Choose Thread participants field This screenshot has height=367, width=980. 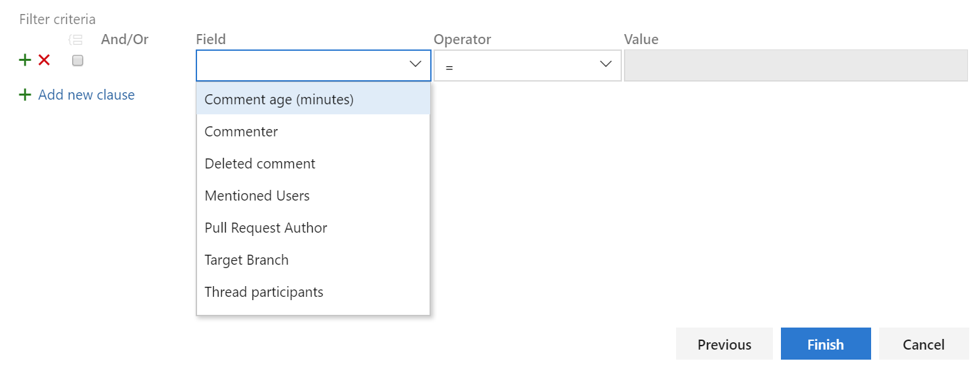click(313, 292)
